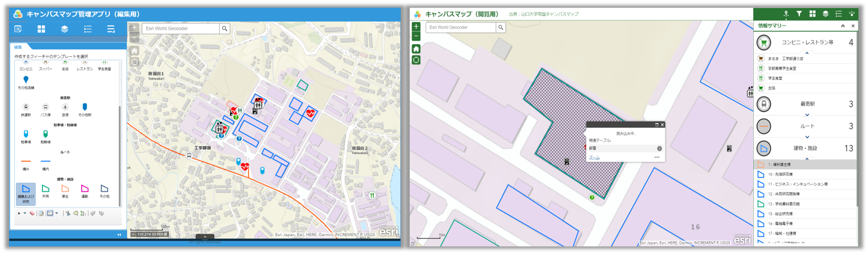
Task: Select the 厚生 orange polygon template
Action: pos(65,191)
